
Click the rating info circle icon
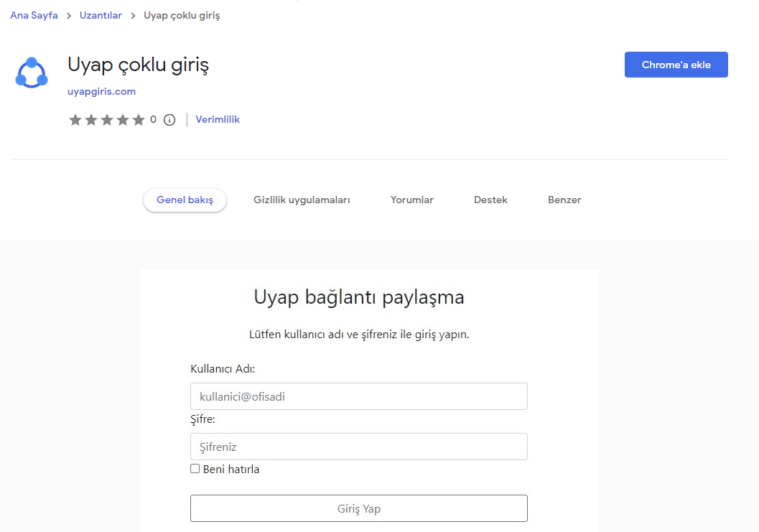pyautogui.click(x=169, y=120)
